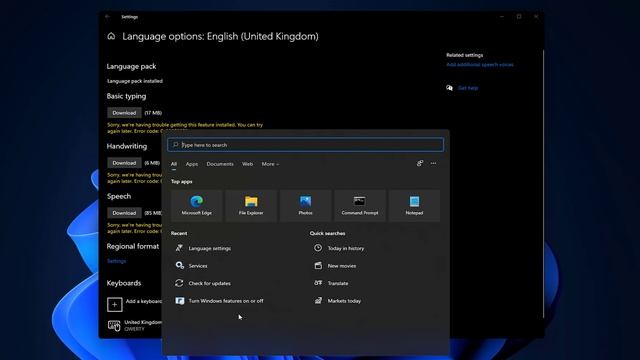Click Download under Basic typing
Image resolution: width=640 pixels, height=360 pixels.
[x=124, y=113]
